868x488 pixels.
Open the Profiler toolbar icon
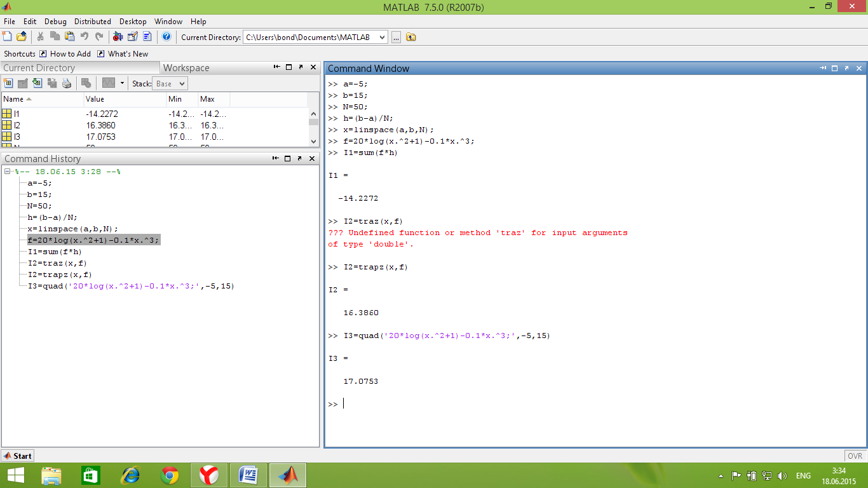coord(147,37)
